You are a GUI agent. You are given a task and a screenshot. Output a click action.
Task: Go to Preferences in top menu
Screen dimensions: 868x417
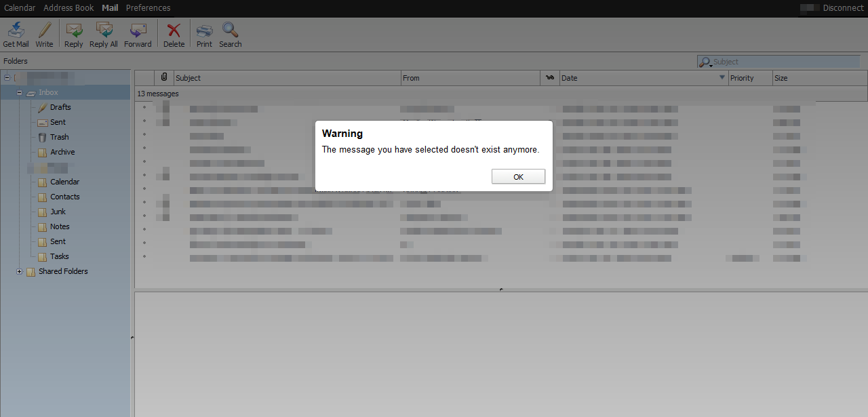[148, 8]
